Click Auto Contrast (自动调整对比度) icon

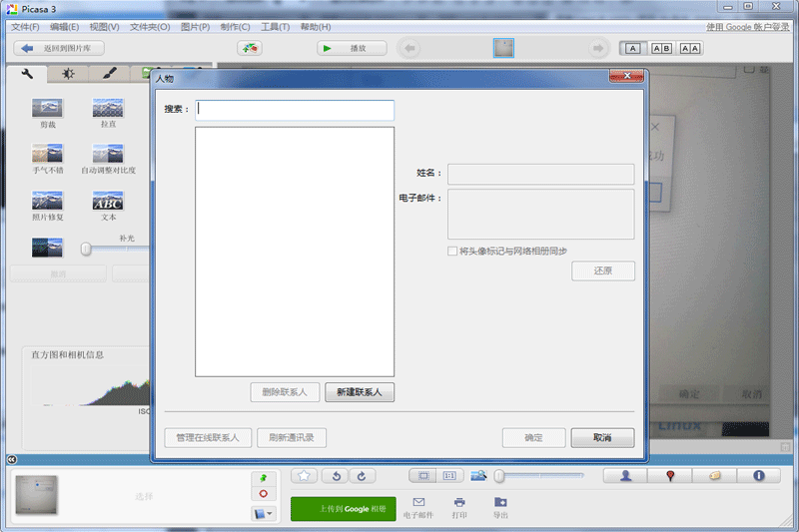click(x=108, y=154)
